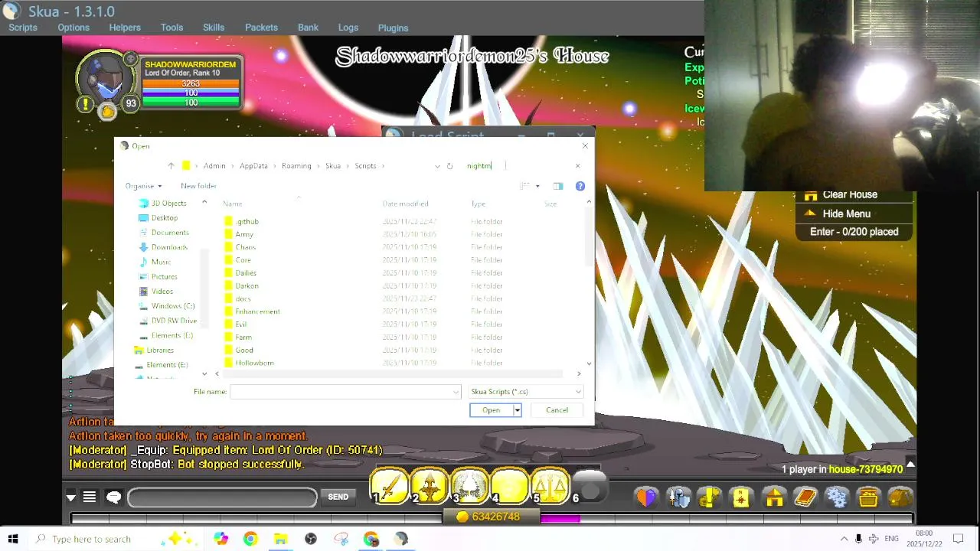Viewport: 980px width, 551px height.
Task: Open the Tools menu
Action: [x=171, y=27]
